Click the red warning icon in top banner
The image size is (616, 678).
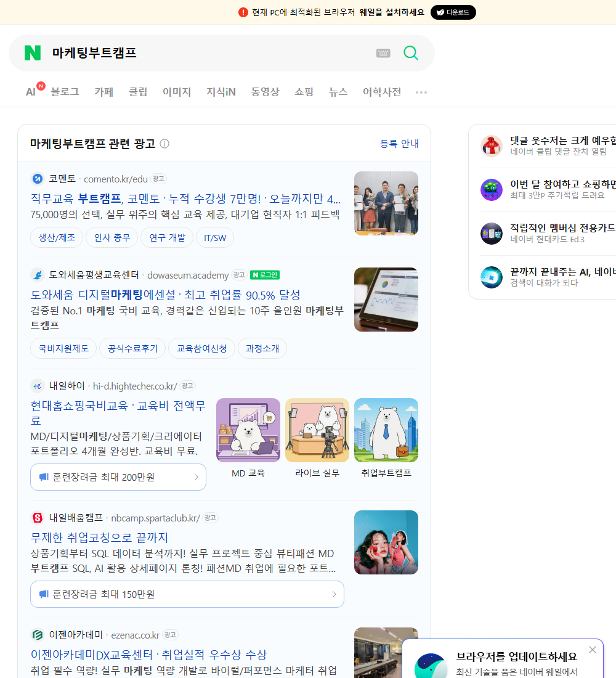[243, 12]
